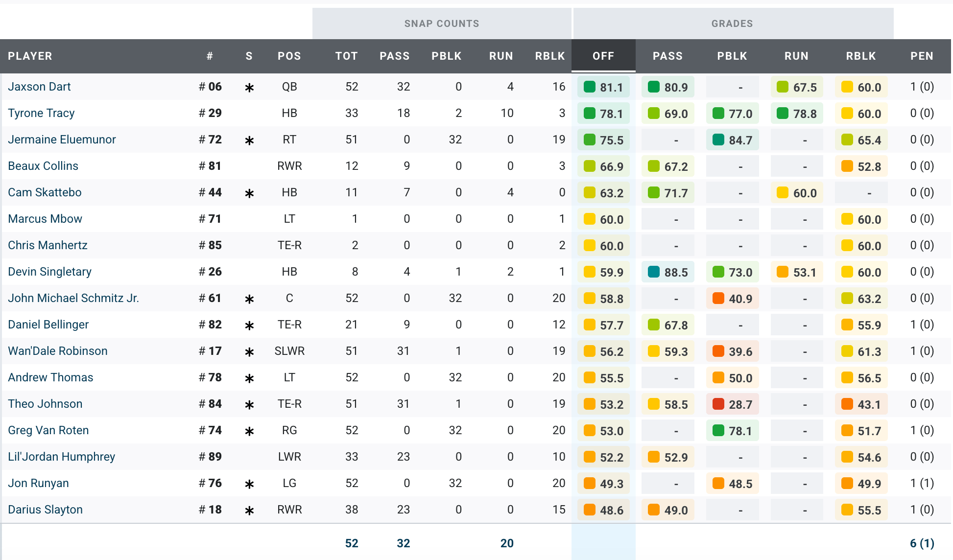Open Wan'Dale Robinson's player link
Viewport: 953px width, 560px height.
(57, 351)
